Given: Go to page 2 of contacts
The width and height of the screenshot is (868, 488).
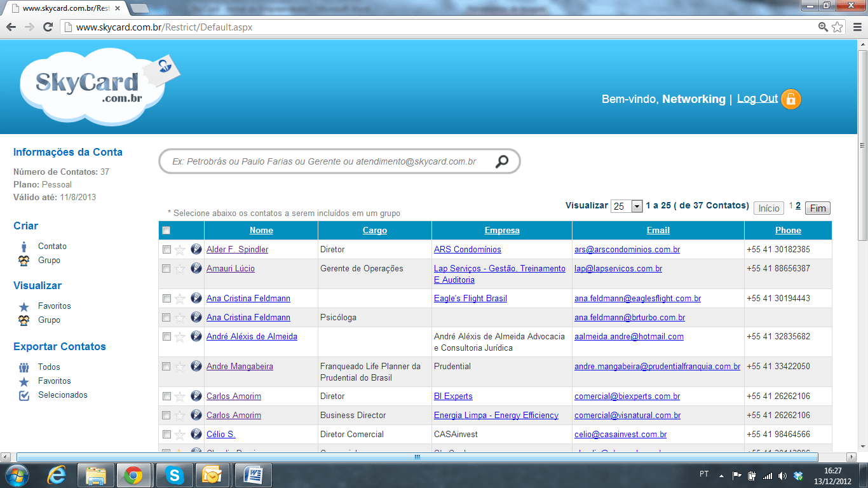Looking at the screenshot, I should [x=798, y=206].
